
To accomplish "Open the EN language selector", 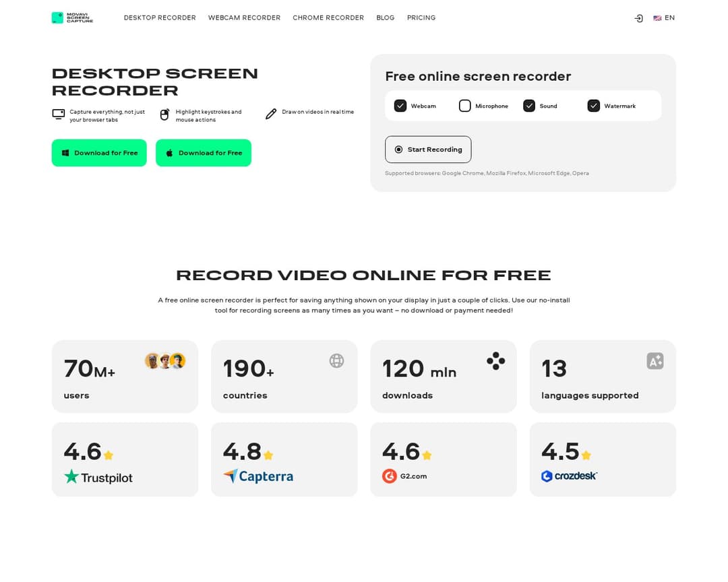I will pyautogui.click(x=664, y=18).
